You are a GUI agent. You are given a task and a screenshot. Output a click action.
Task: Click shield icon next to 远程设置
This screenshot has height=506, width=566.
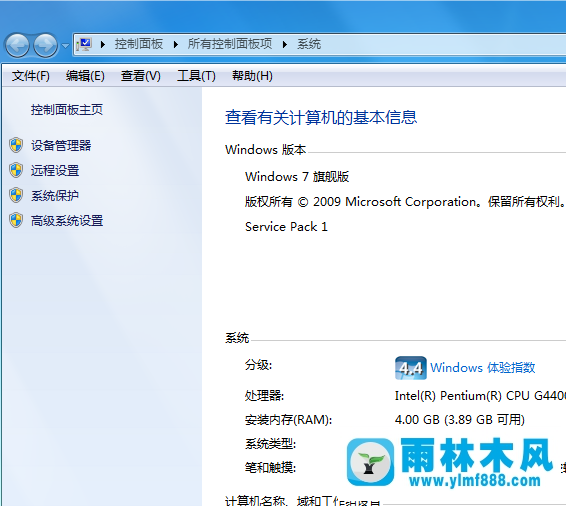(x=16, y=170)
